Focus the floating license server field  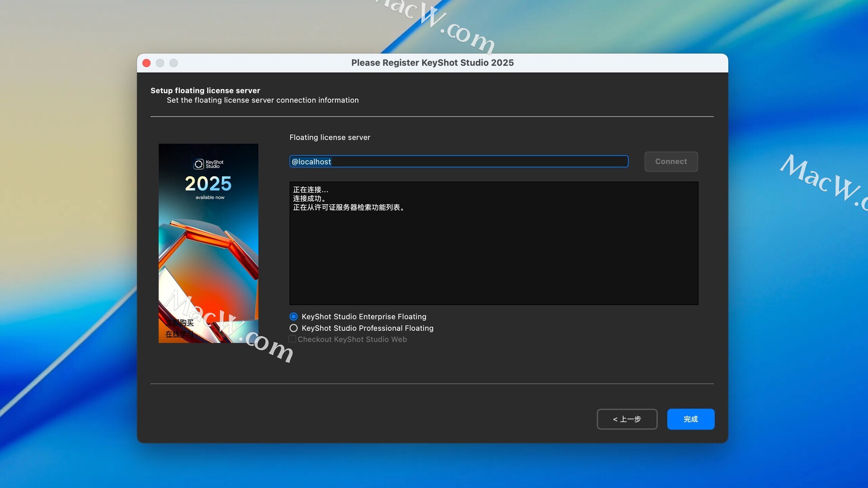coord(459,162)
